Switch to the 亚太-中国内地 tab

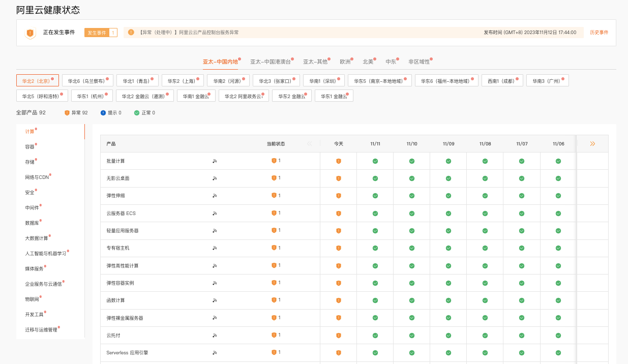click(221, 62)
